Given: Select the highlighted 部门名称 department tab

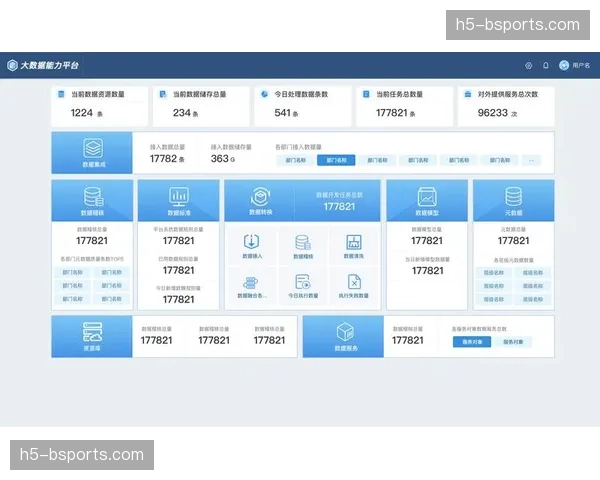Looking at the screenshot, I should [x=337, y=160].
